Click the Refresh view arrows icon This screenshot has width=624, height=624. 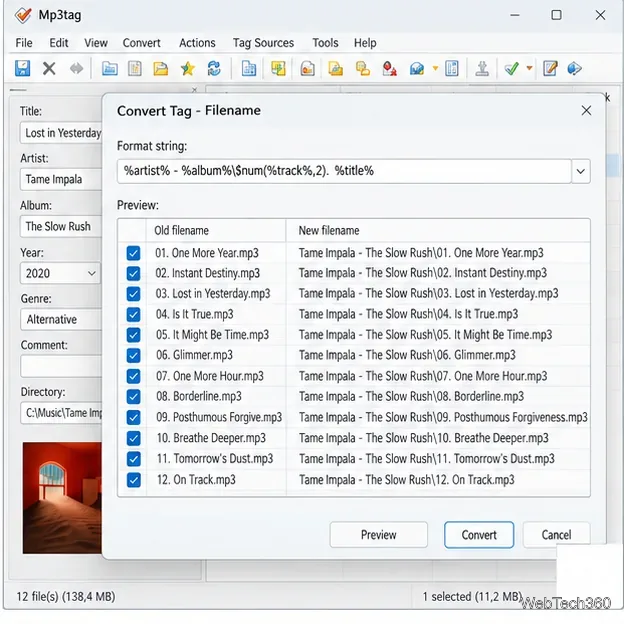click(x=214, y=68)
